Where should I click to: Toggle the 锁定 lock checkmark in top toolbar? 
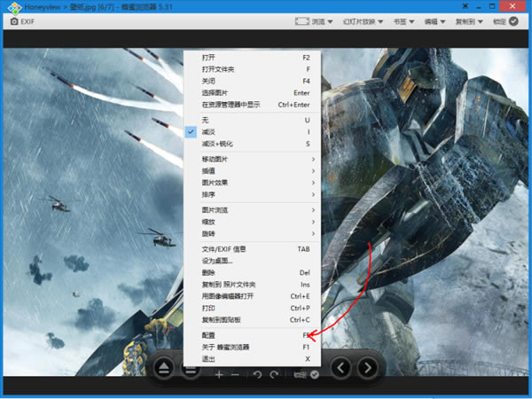(x=513, y=21)
